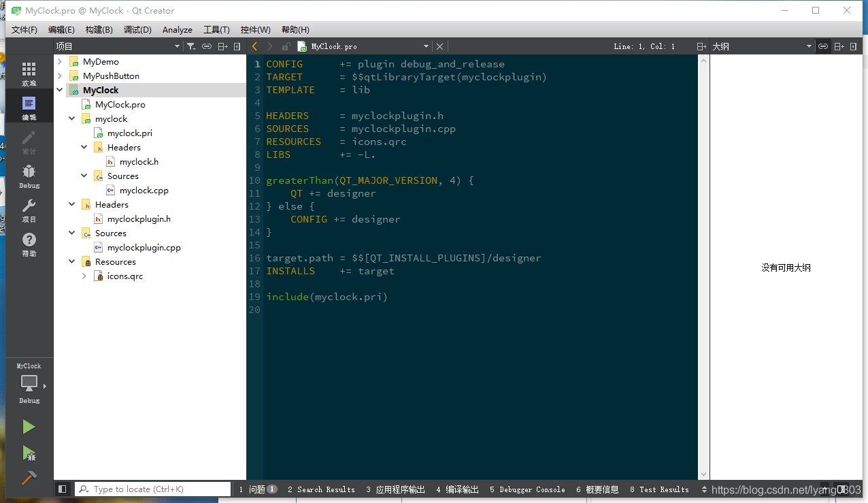Expand the MyPushButton project node
Screen dimensions: 868x503
point(60,76)
